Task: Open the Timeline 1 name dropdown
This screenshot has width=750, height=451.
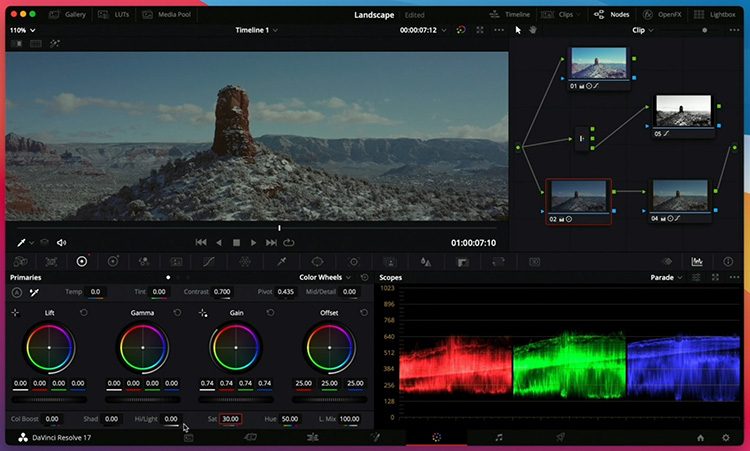Action: pyautogui.click(x=257, y=30)
